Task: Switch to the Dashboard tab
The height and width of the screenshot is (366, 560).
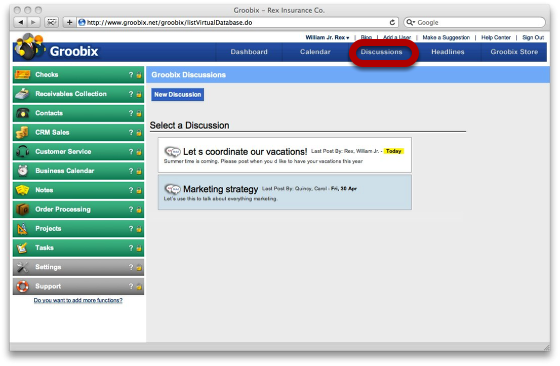Action: click(249, 52)
